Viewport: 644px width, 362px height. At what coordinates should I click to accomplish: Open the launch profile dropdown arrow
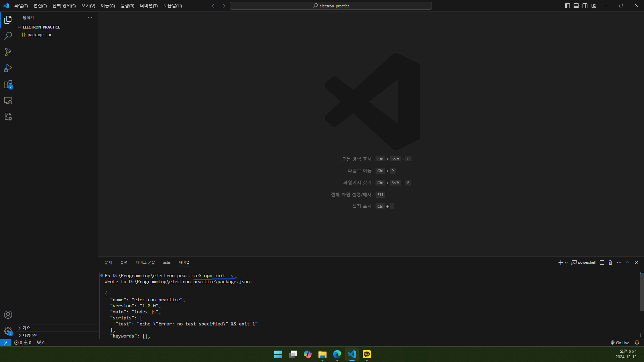[x=566, y=262]
